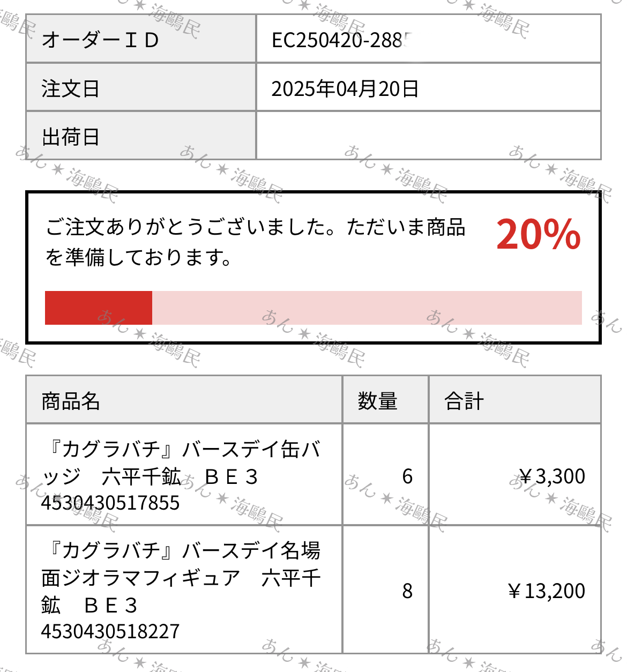
Task: Click the order status thank-you message
Action: tap(255, 242)
